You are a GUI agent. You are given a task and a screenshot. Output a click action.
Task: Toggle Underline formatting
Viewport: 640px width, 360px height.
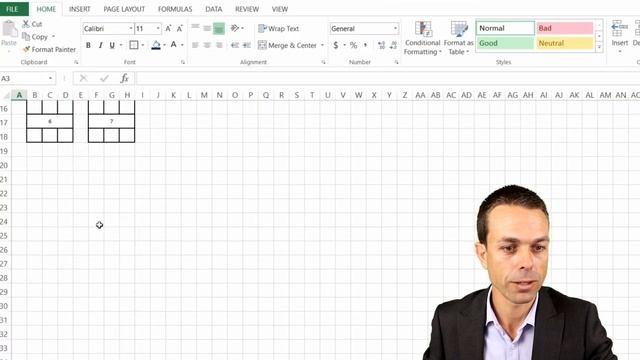point(112,45)
